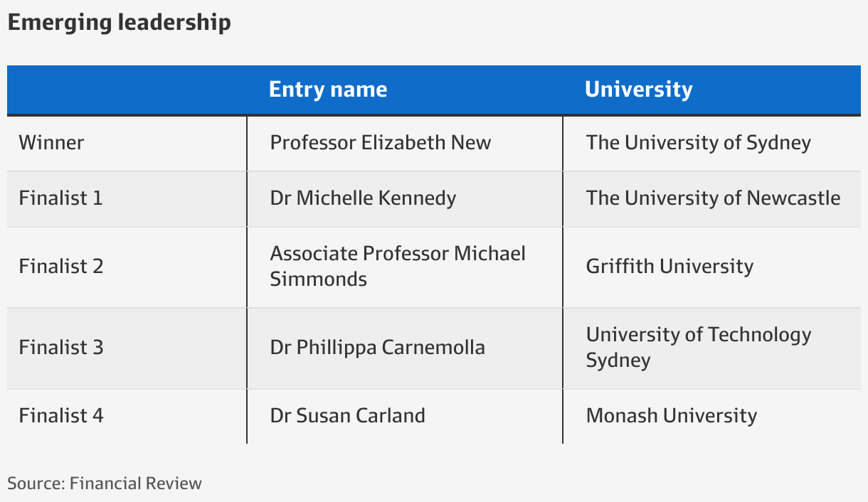The height and width of the screenshot is (502, 868).
Task: Select Professor Elizabeth New cell
Action: pyautogui.click(x=381, y=142)
